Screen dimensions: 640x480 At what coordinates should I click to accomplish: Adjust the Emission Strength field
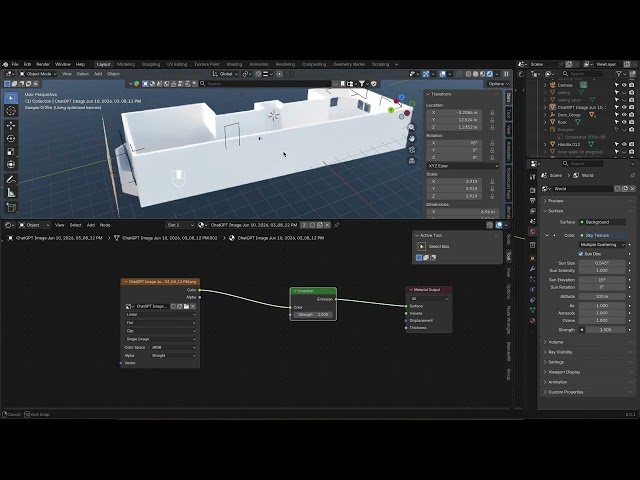(313, 315)
